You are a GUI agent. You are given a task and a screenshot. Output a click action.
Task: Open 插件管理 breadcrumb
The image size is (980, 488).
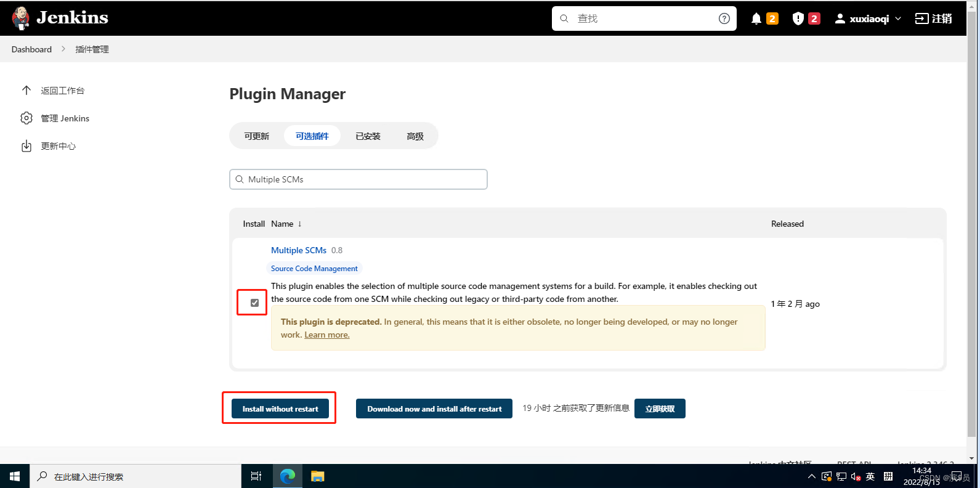click(92, 49)
